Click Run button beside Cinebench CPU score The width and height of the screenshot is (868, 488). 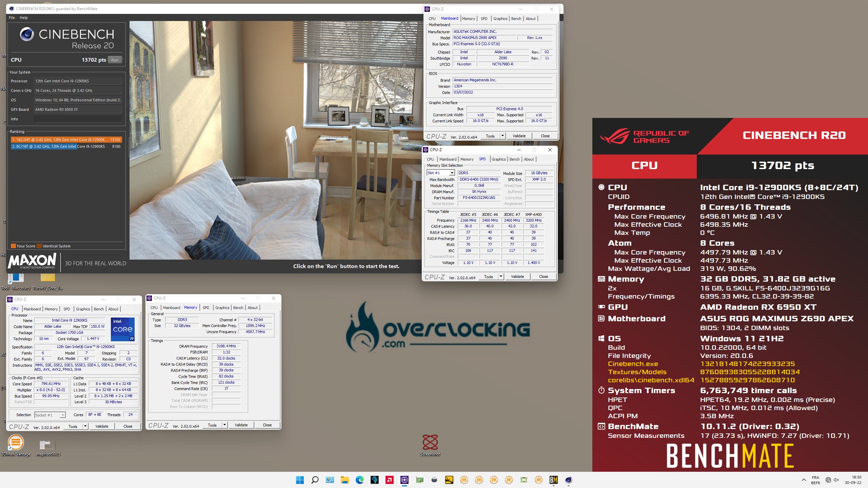[x=115, y=60]
